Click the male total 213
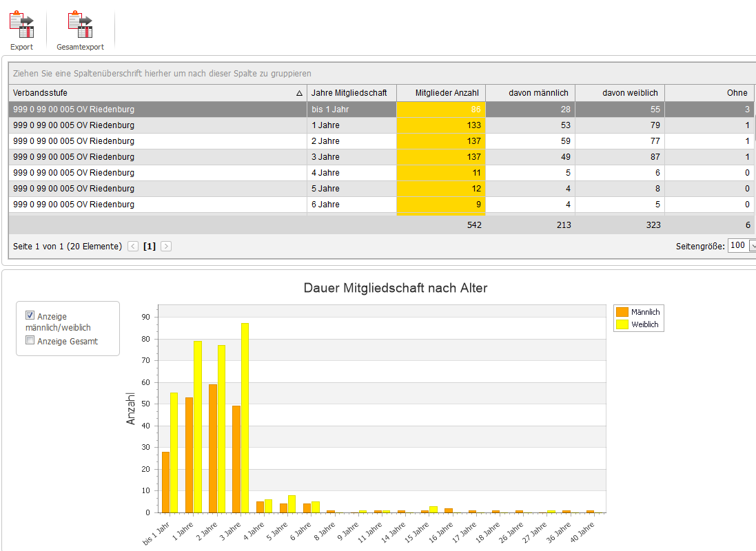This screenshot has height=551, width=756. pyautogui.click(x=564, y=225)
